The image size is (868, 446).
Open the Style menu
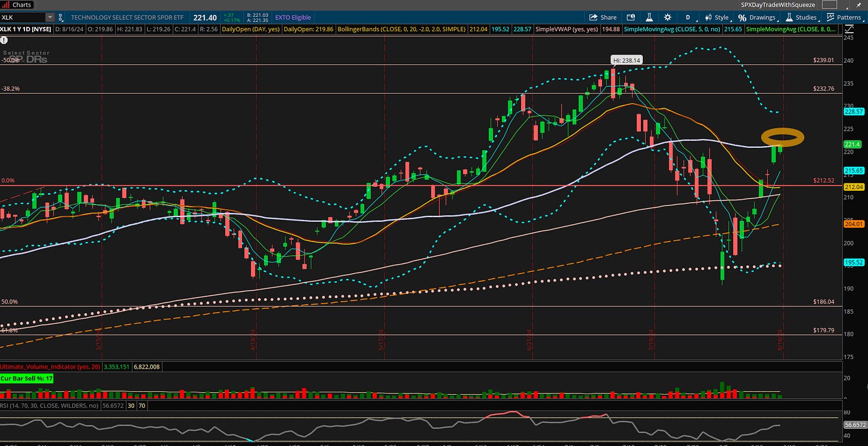(717, 17)
